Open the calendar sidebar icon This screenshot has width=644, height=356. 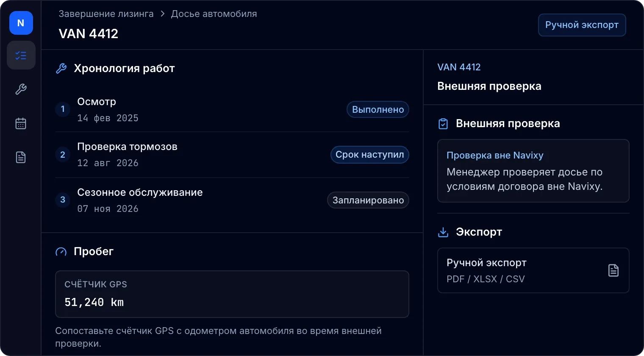point(21,123)
